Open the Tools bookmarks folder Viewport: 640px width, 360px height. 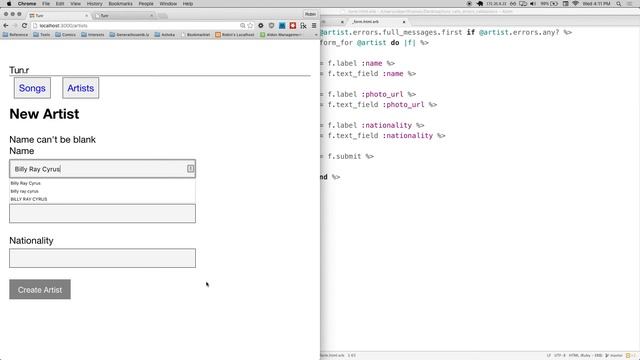(x=42, y=35)
